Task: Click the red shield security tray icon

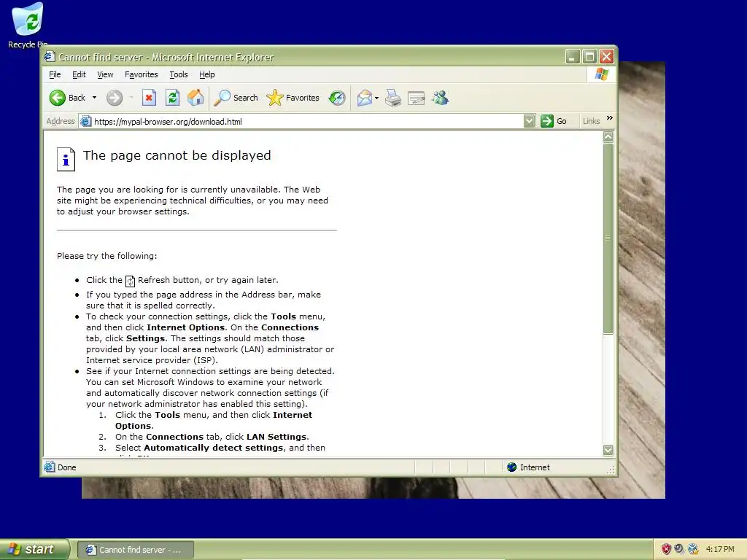Action: point(666,549)
